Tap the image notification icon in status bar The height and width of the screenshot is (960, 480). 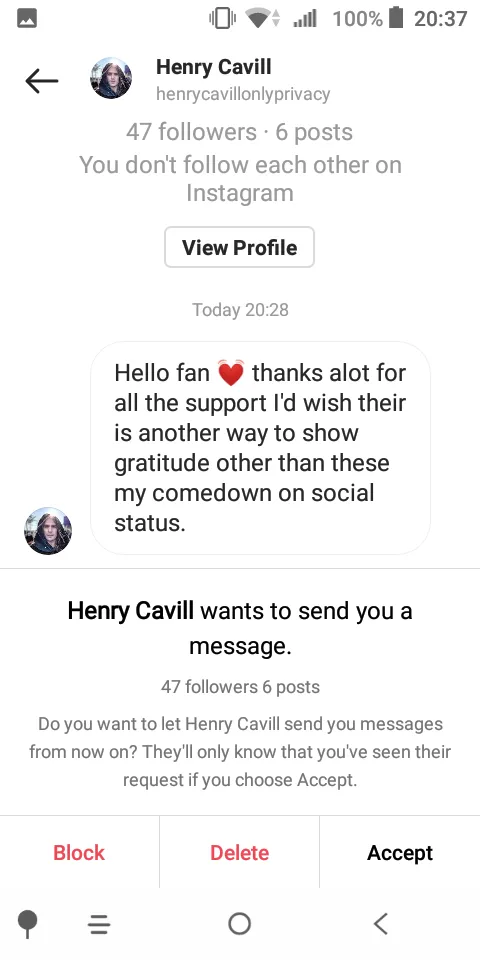tap(26, 19)
